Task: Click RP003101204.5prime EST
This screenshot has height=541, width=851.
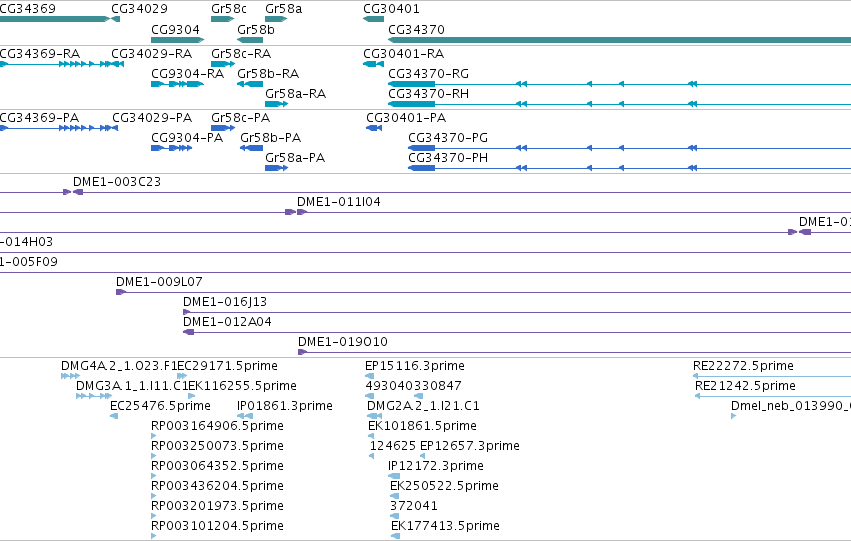Action: [x=154, y=536]
